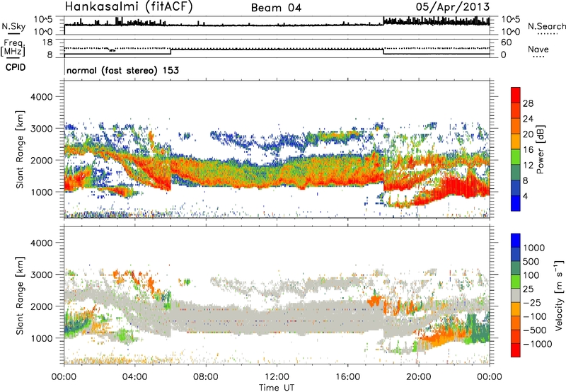Click the "Nave" legend label

coord(538,49)
